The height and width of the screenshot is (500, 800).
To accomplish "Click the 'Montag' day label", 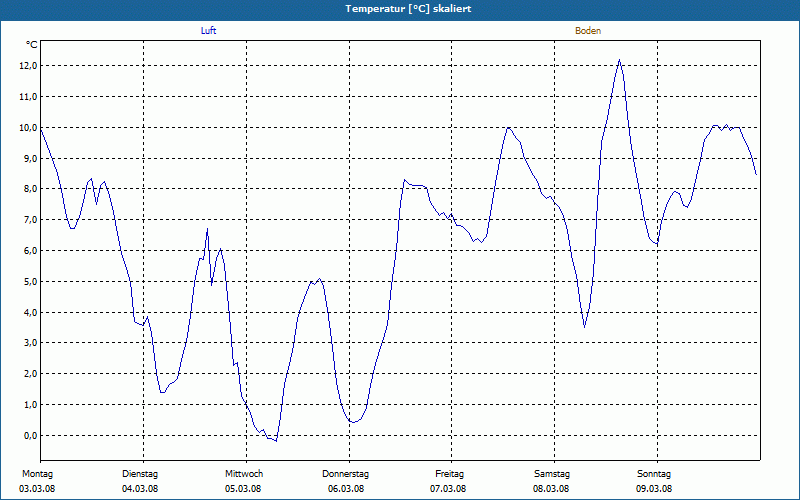I will point(37,474).
